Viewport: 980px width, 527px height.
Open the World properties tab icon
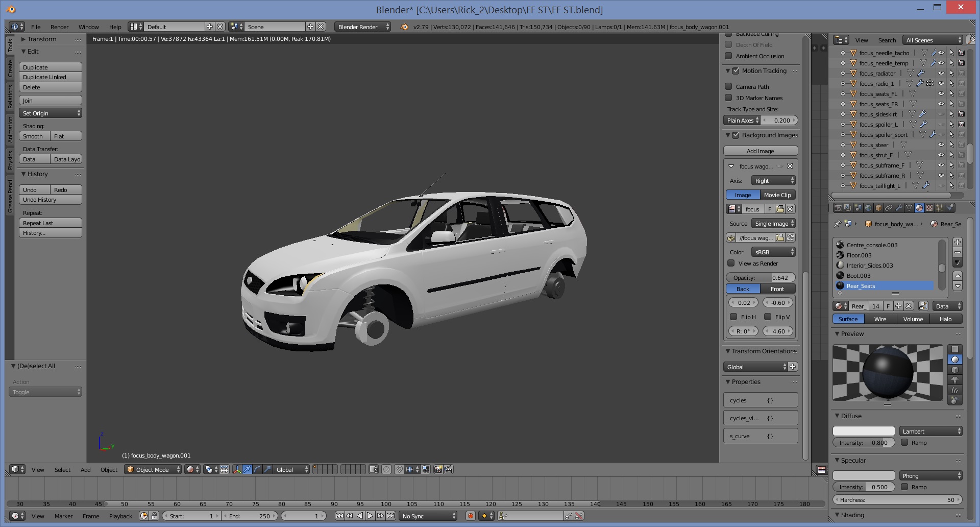pyautogui.click(x=868, y=208)
